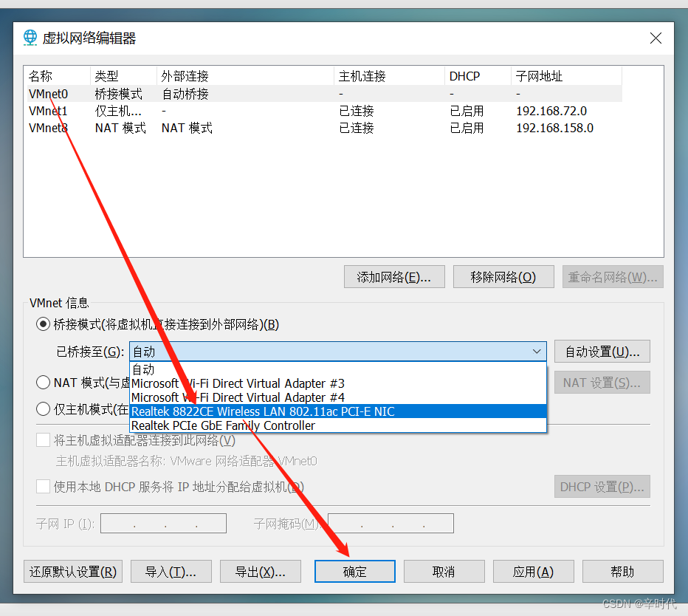
Task: Click the 子网掩码 input field
Action: pos(391,524)
